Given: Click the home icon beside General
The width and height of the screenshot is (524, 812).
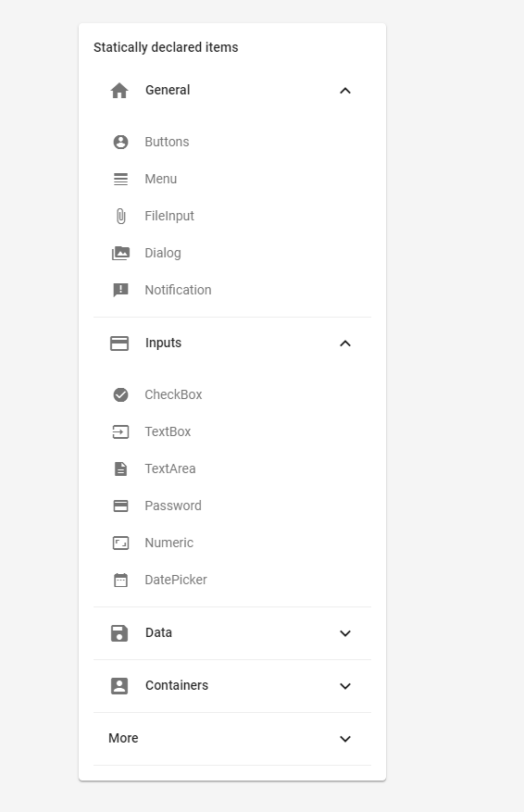Looking at the screenshot, I should click(x=119, y=91).
